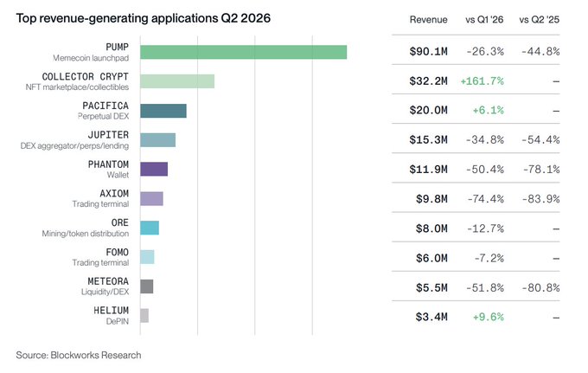Click the +161.7% growth value

[482, 81]
